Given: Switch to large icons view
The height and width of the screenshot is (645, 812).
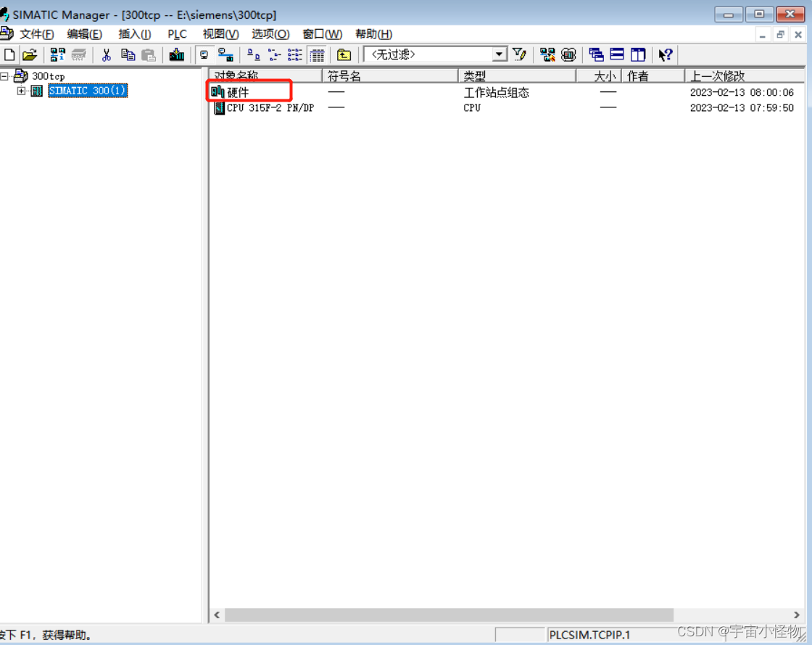Looking at the screenshot, I should pyautogui.click(x=253, y=54).
